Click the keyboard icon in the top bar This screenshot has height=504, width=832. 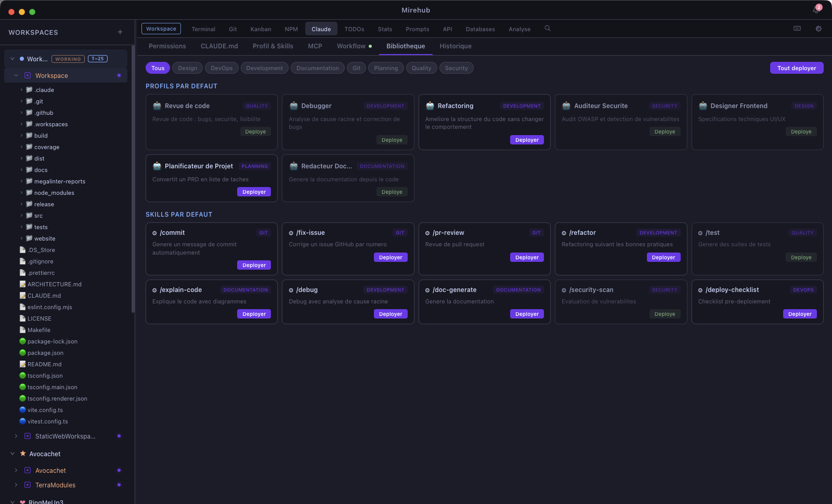pyautogui.click(x=797, y=29)
